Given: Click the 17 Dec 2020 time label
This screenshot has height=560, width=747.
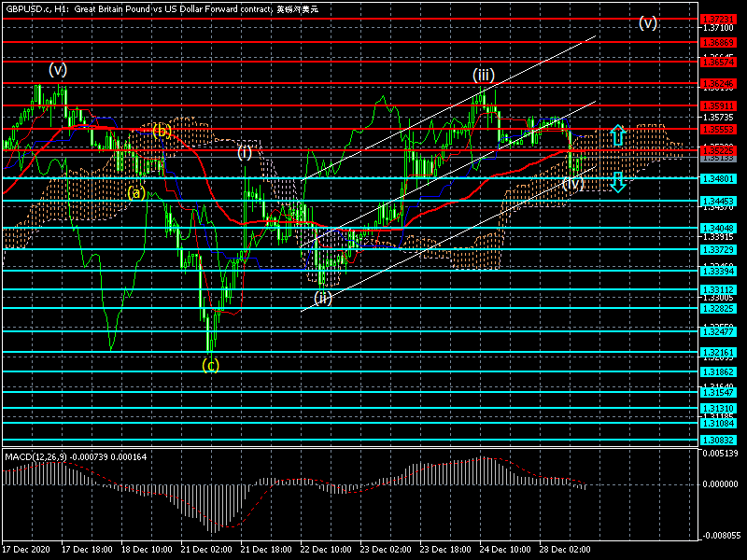Looking at the screenshot, I should [x=26, y=549].
